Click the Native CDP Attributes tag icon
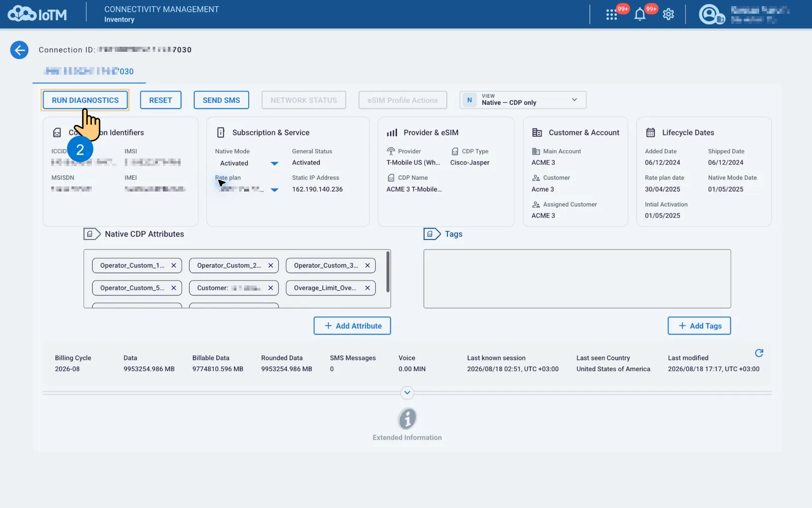Screen dimensions: 812x508 point(92,234)
